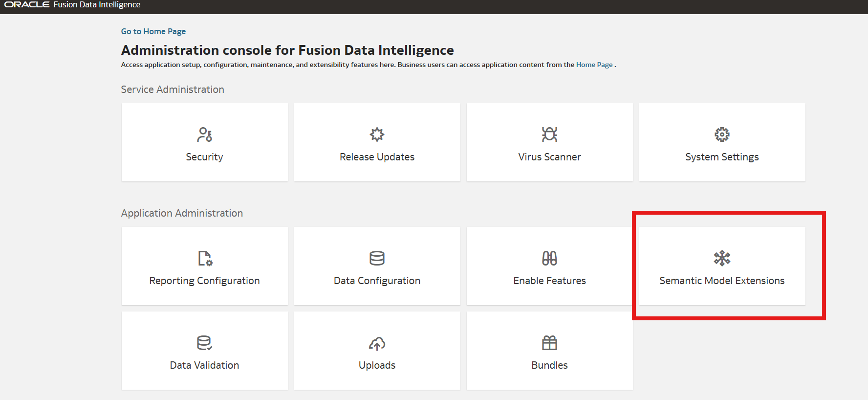
Task: Click the System Settings gear icon
Action: tap(722, 134)
